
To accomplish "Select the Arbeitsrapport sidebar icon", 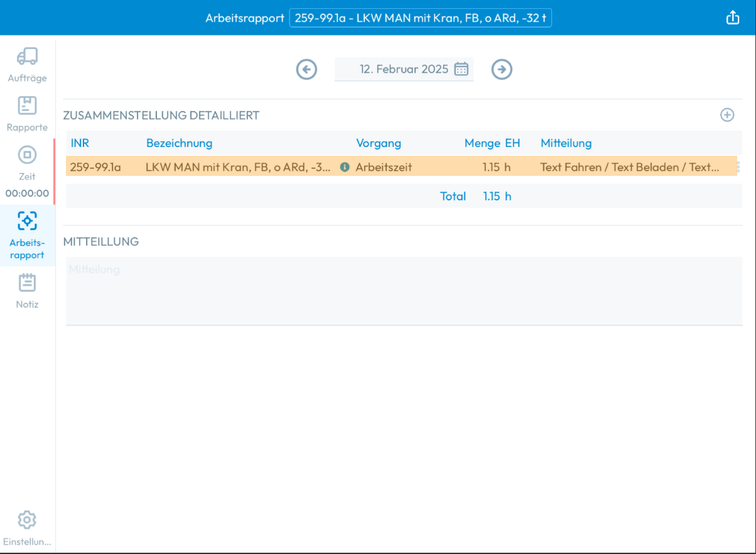I will click(x=27, y=220).
